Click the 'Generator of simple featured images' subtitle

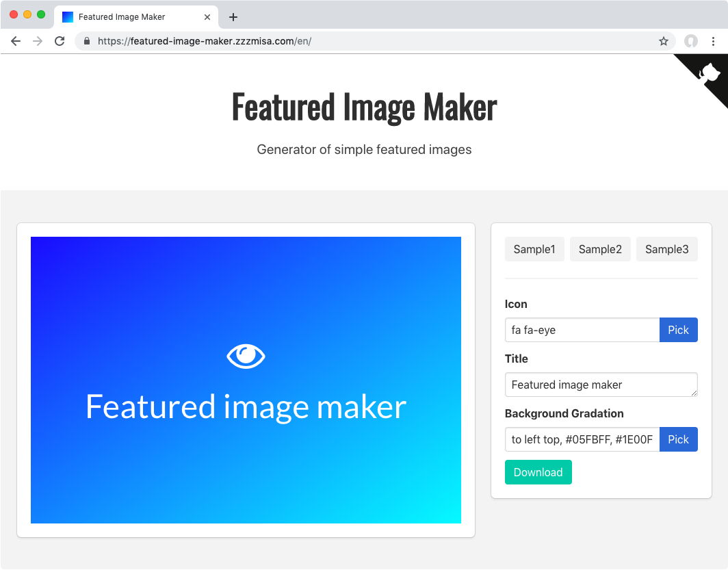click(x=365, y=149)
